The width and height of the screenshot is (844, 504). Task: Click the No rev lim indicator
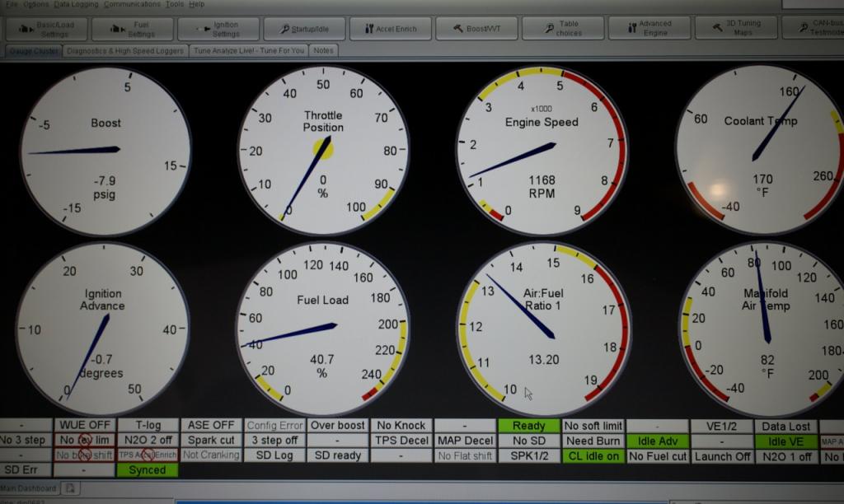85,440
